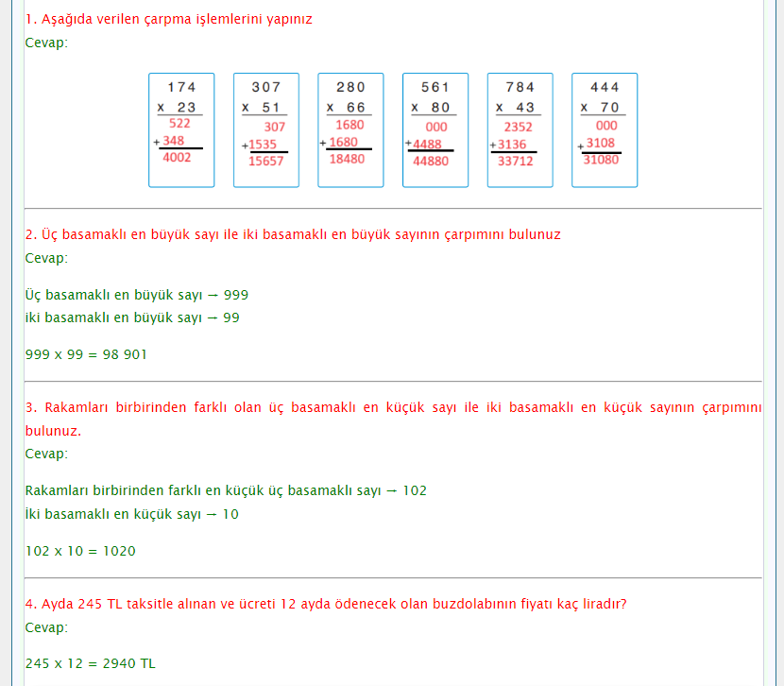Click the 784 x 43 multiplication image

coord(520,130)
